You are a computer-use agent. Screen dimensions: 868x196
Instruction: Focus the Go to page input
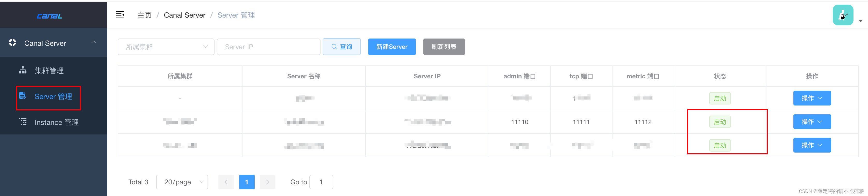[x=321, y=182]
